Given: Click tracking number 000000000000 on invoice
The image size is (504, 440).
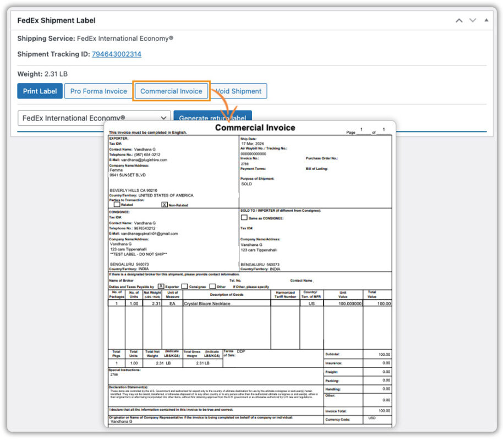Looking at the screenshot, I should pyautogui.click(x=253, y=154).
